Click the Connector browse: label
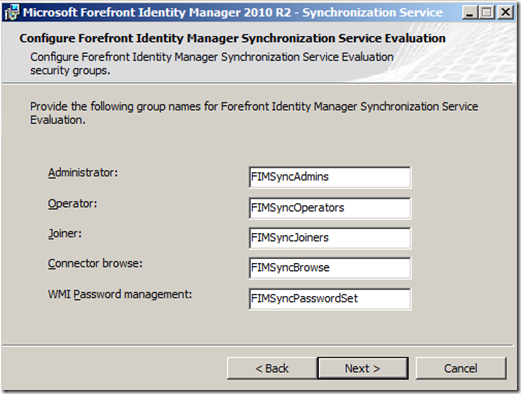This screenshot has width=521, height=394. 95,263
